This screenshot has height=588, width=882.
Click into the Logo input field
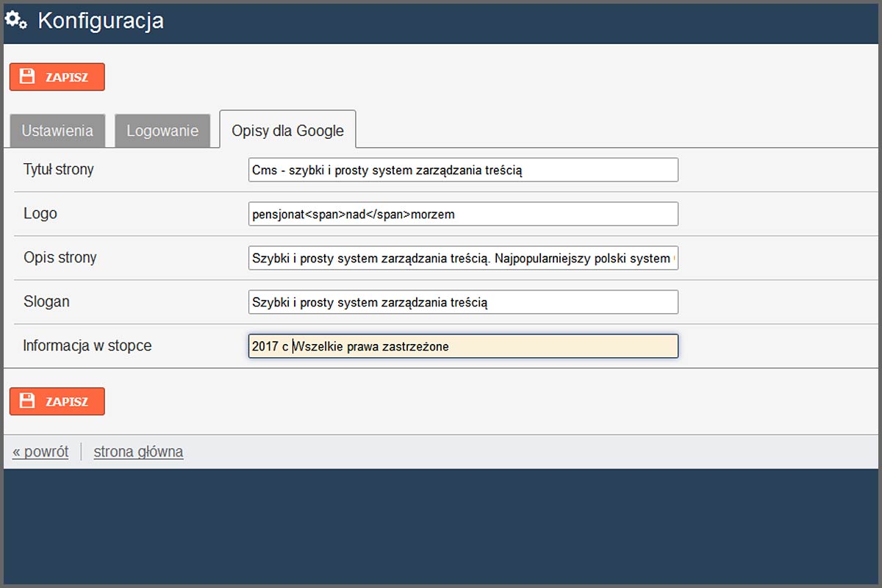pyautogui.click(x=463, y=214)
